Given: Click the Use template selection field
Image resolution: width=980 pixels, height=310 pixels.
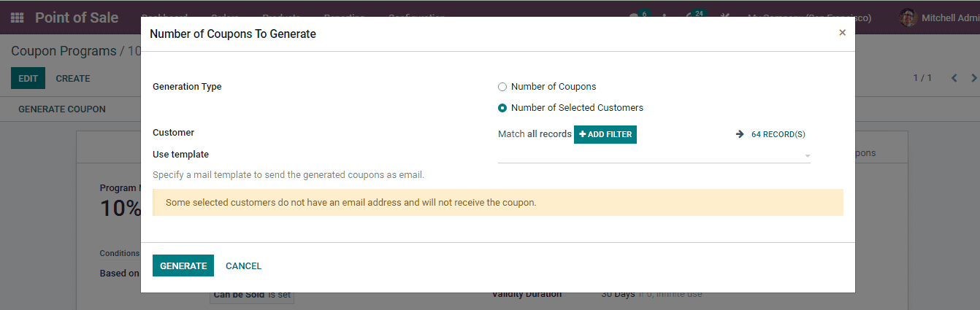Looking at the screenshot, I should [x=650, y=155].
